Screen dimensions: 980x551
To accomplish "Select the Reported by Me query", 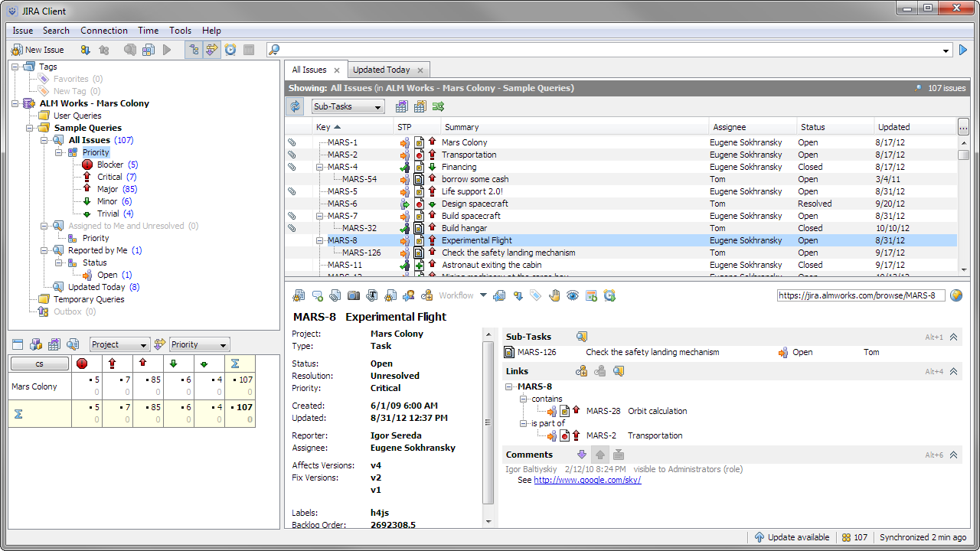I will point(98,250).
